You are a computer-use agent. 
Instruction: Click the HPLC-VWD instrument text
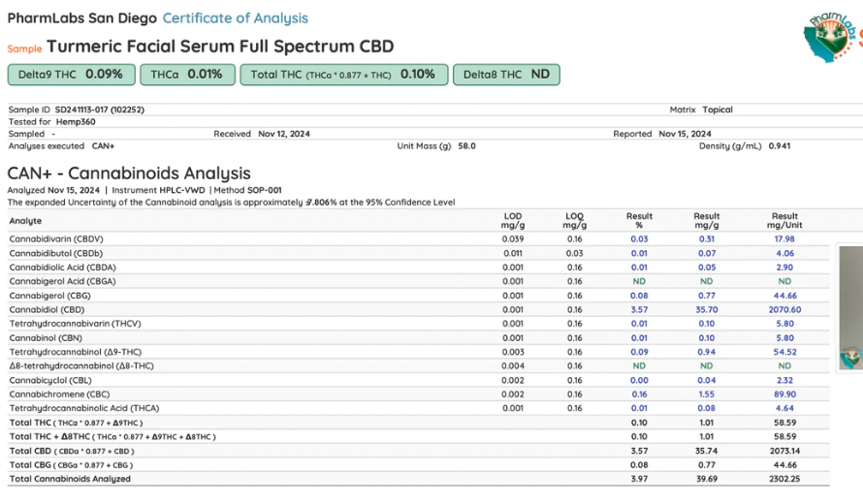185,191
